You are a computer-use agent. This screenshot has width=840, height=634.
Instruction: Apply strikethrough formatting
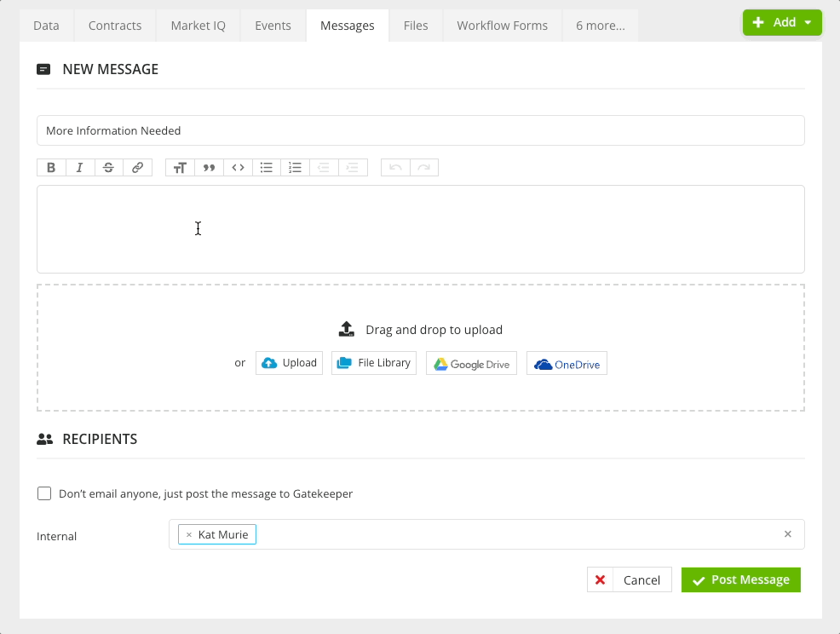108,168
